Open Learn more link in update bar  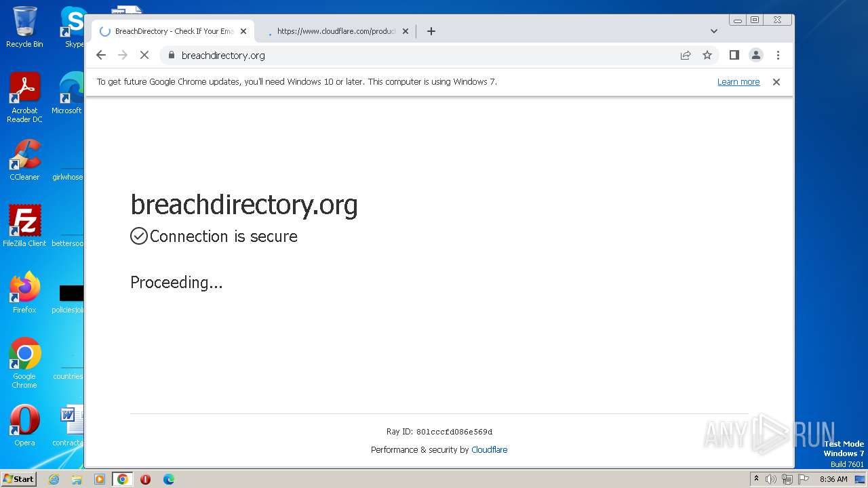[738, 82]
